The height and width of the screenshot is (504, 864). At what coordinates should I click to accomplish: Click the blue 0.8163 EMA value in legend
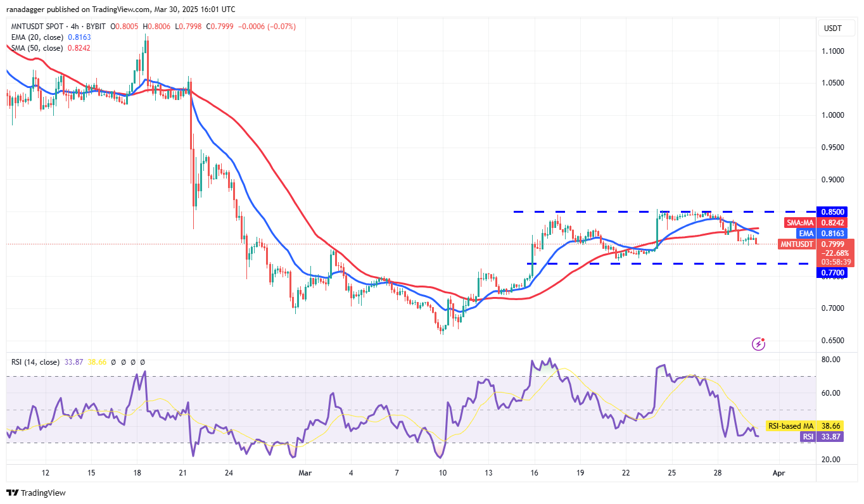(80, 37)
